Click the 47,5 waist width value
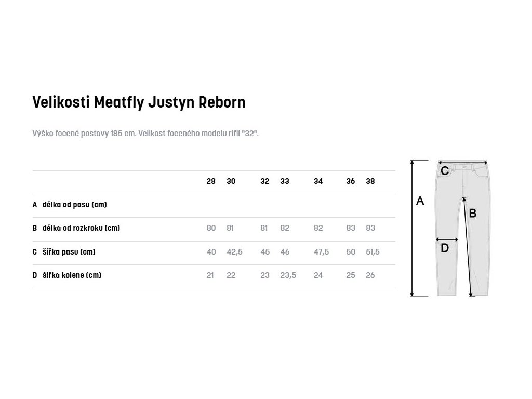 pos(321,252)
